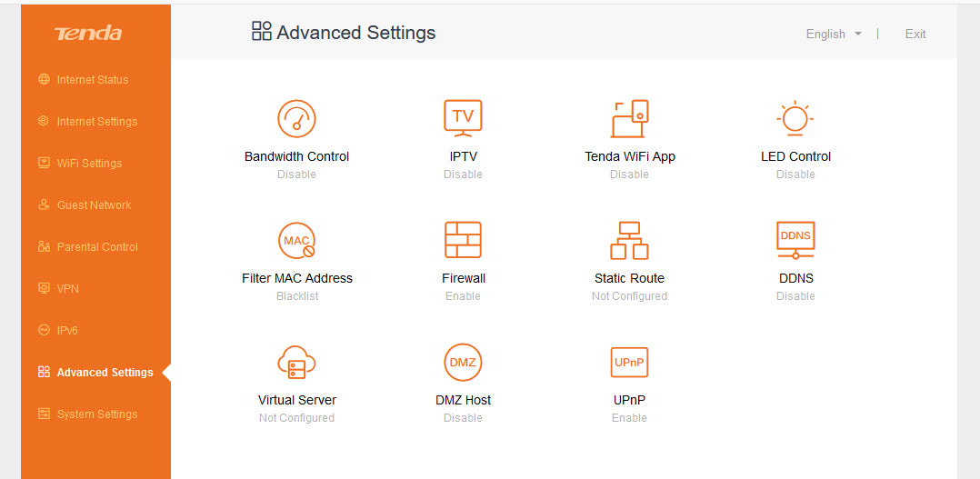
Task: Click the UPnP icon
Action: click(629, 363)
